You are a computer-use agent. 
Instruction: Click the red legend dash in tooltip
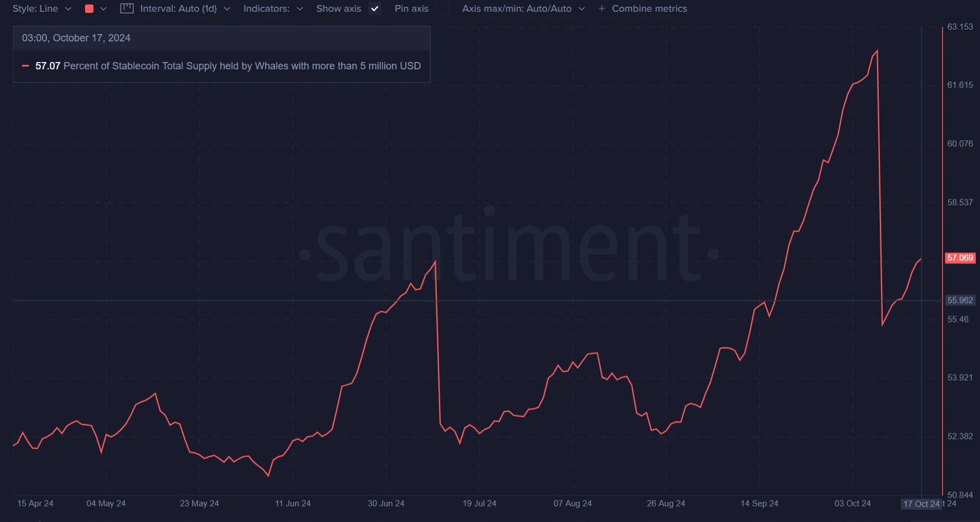25,66
